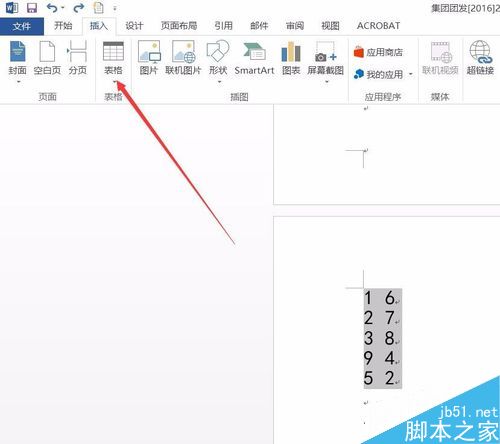Screen dimensions: 500x444
Task: Open the 文件 (File) tab
Action: (x=22, y=26)
